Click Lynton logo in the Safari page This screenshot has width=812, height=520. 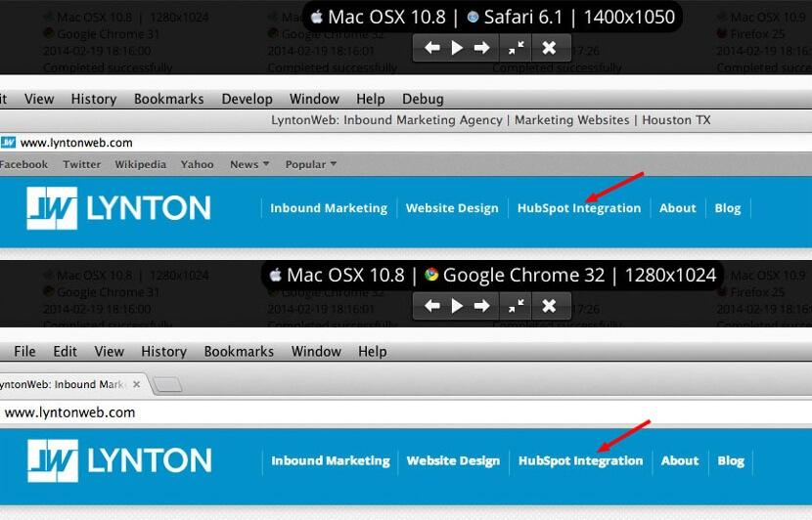pyautogui.click(x=118, y=207)
